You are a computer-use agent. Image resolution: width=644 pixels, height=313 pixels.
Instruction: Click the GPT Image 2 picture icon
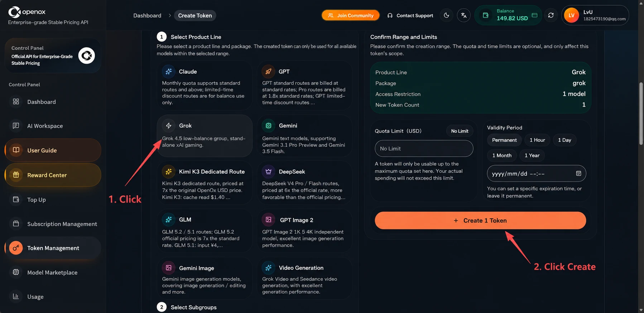coord(269,220)
